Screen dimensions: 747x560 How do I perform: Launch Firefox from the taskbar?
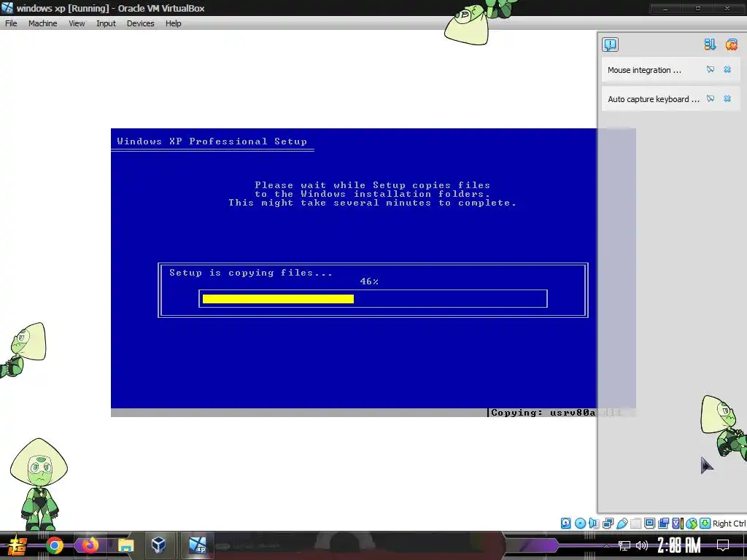tap(89, 545)
